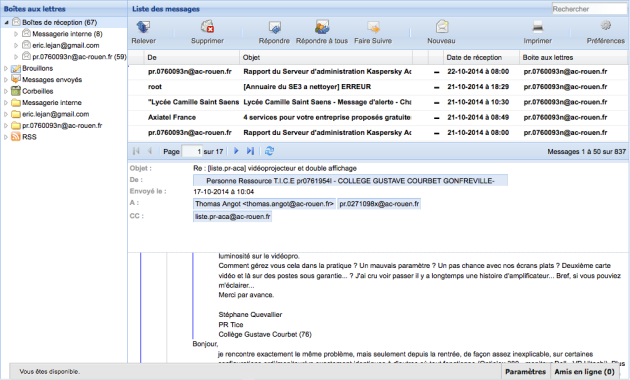Jump to last page arrow
Screen dimensions: 630x380
click(x=250, y=151)
